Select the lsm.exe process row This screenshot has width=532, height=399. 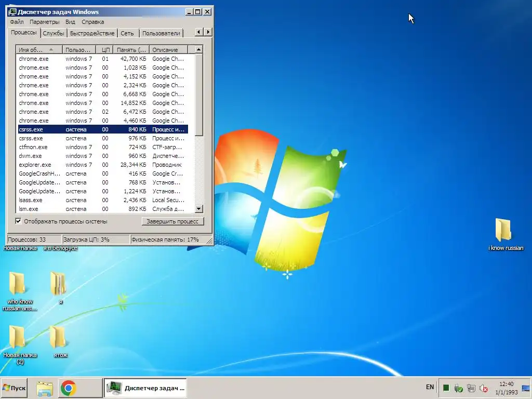tap(103, 209)
